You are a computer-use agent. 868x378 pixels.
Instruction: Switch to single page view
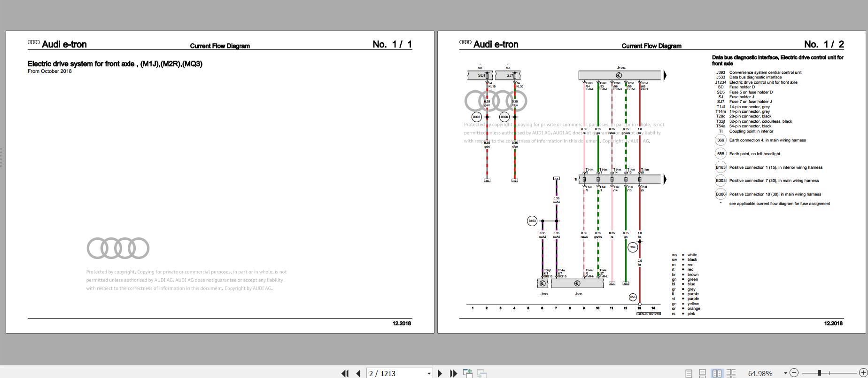(x=689, y=373)
